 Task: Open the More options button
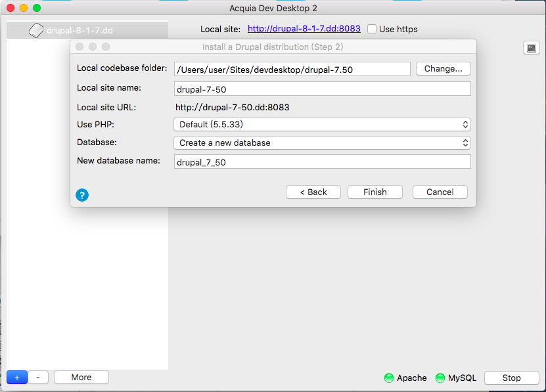pyautogui.click(x=81, y=378)
